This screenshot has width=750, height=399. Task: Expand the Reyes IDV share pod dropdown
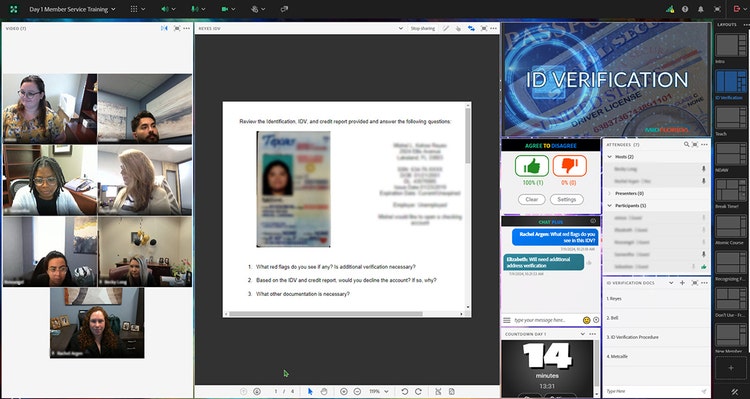click(401, 28)
